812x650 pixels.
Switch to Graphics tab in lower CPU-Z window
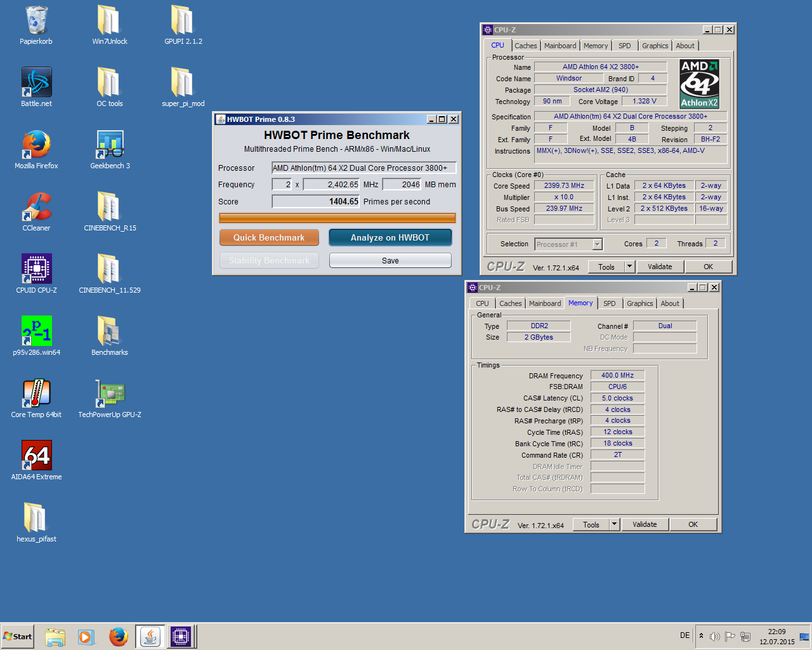[x=639, y=303]
